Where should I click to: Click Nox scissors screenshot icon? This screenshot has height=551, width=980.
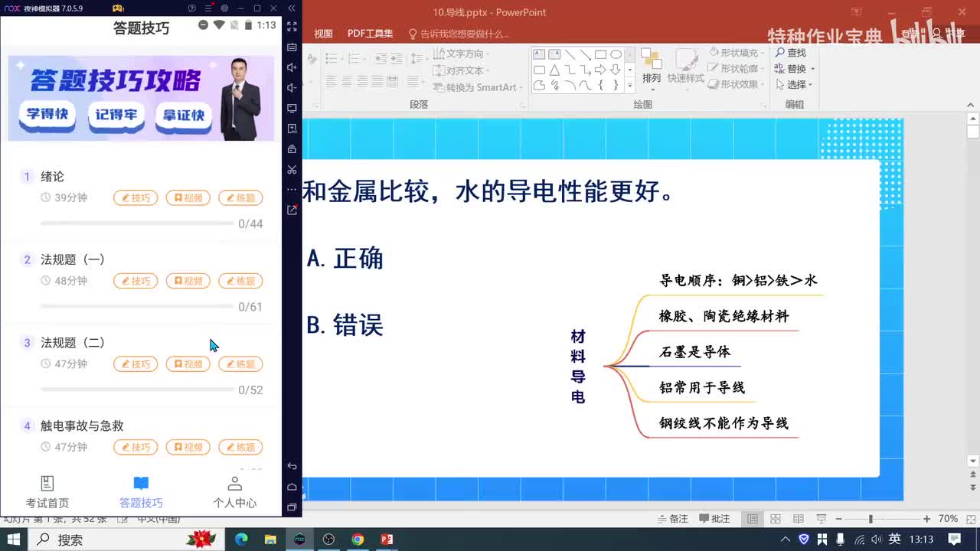tap(292, 169)
